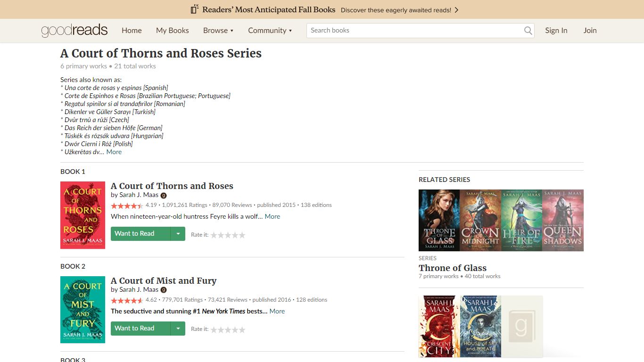
Task: Rate A Court of Thorns and Roses one star
Action: pyautogui.click(x=214, y=235)
